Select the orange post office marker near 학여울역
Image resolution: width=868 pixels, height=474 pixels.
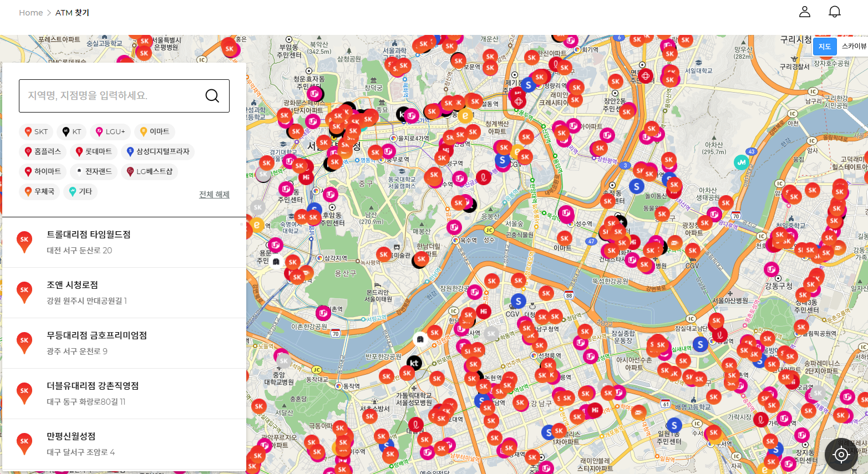coord(638,412)
